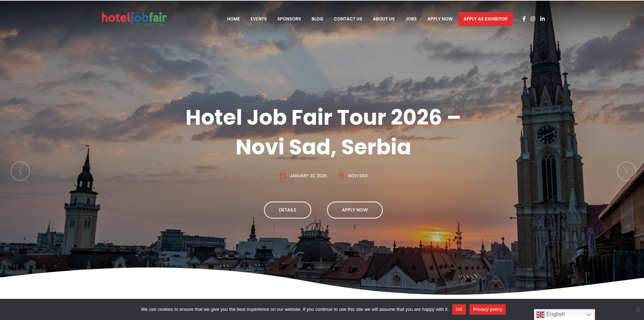Open the LinkedIn social icon

[x=542, y=19]
